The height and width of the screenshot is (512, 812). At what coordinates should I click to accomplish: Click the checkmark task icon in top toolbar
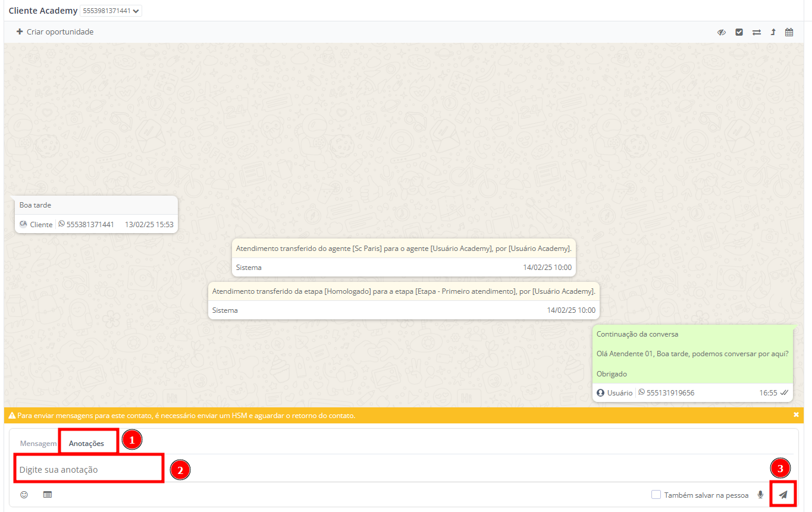tap(739, 32)
